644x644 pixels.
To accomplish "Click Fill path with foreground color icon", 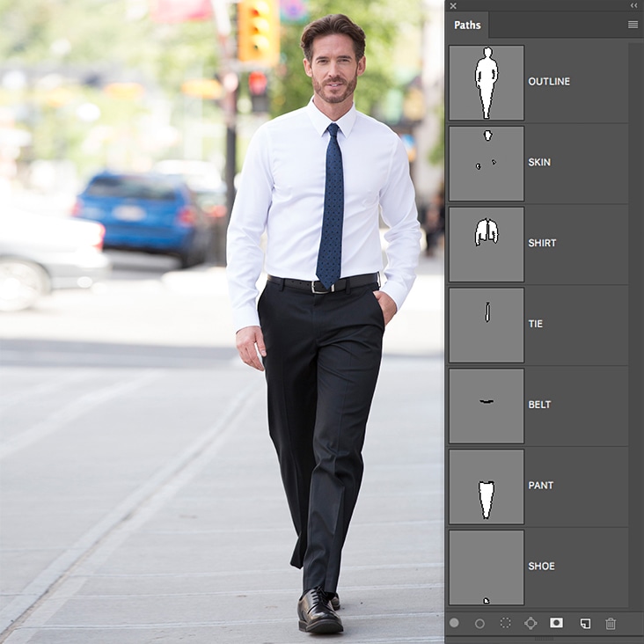I will (x=454, y=623).
